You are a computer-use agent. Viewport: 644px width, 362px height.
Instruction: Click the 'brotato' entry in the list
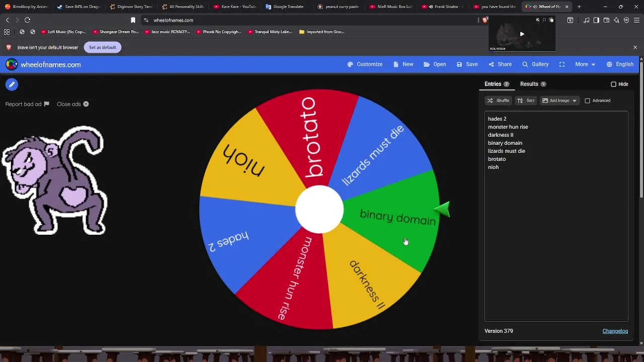pos(497,159)
